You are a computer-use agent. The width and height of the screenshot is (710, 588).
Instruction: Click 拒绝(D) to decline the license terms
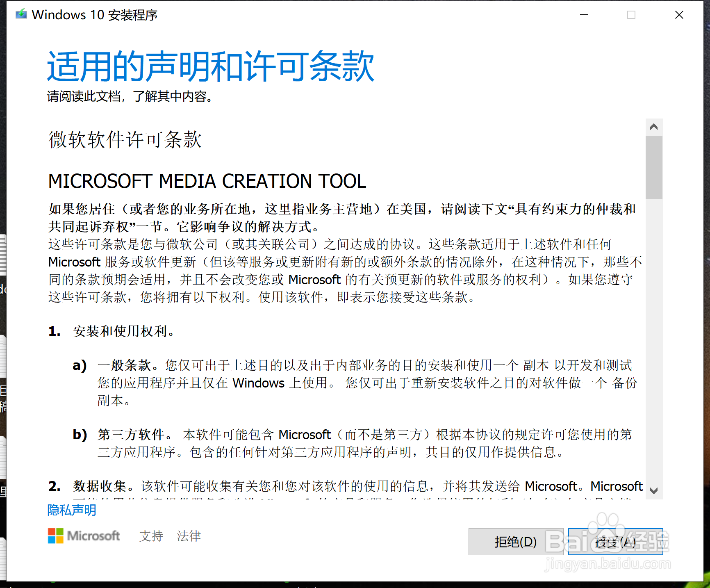click(x=516, y=542)
